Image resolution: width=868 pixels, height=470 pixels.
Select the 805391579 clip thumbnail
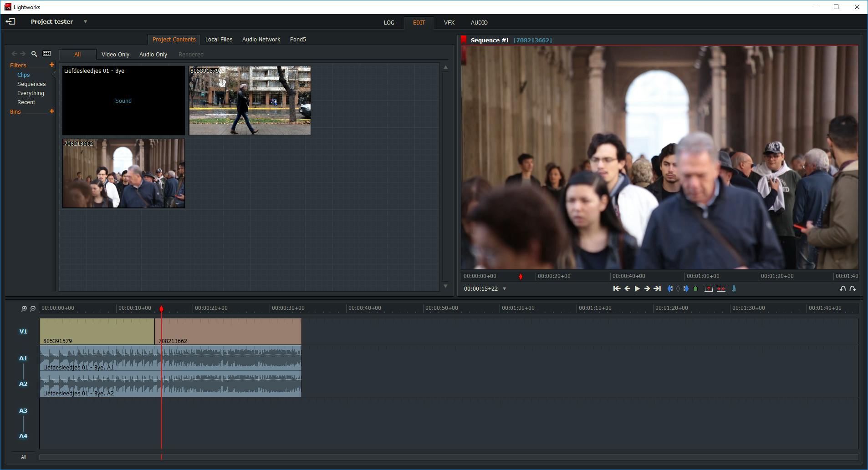coord(250,101)
